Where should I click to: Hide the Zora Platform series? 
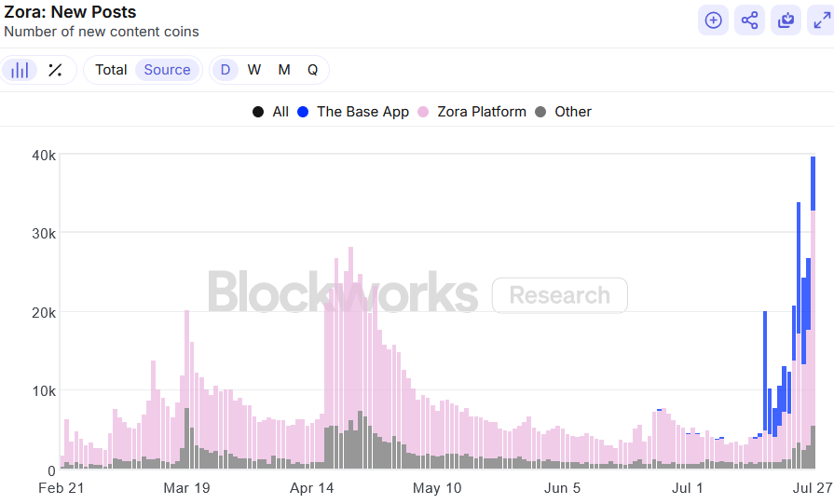(472, 112)
